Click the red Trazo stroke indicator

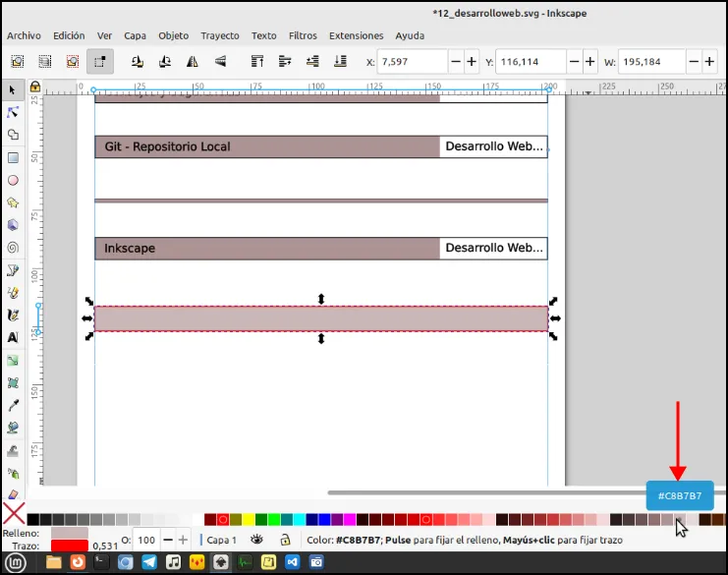click(70, 546)
